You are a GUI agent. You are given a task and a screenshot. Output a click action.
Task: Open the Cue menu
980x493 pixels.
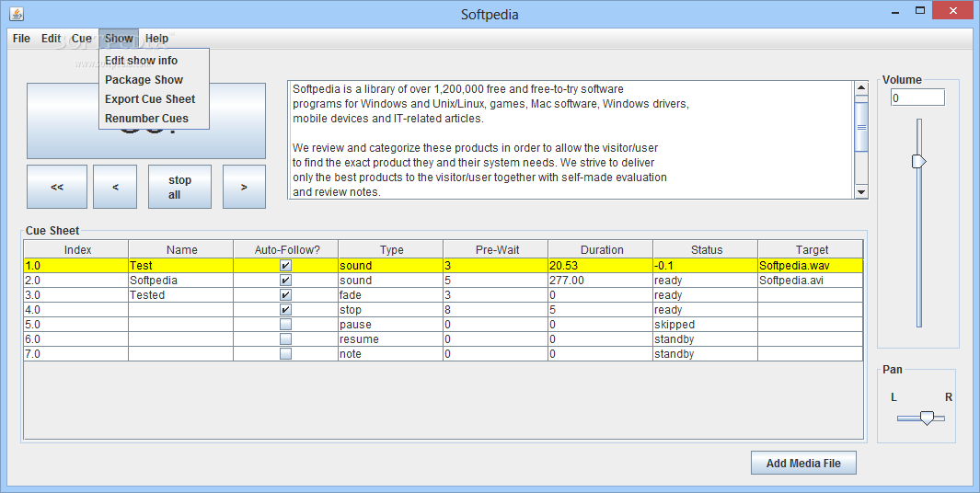[81, 38]
